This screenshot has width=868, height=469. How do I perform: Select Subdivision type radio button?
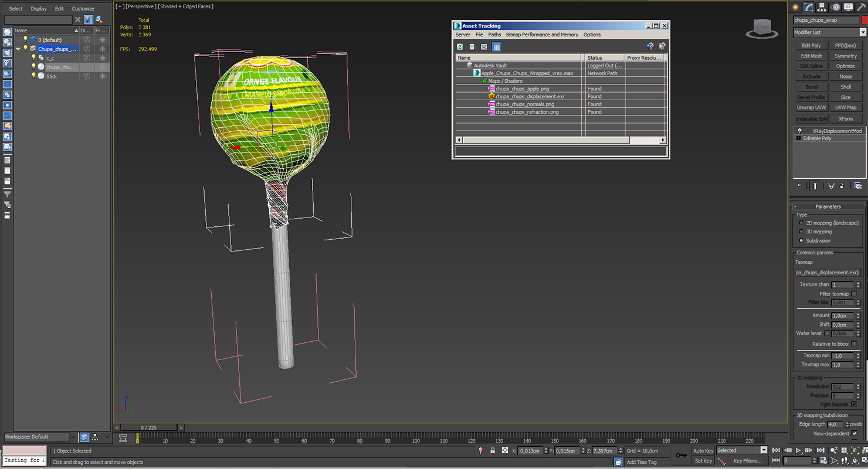point(801,240)
